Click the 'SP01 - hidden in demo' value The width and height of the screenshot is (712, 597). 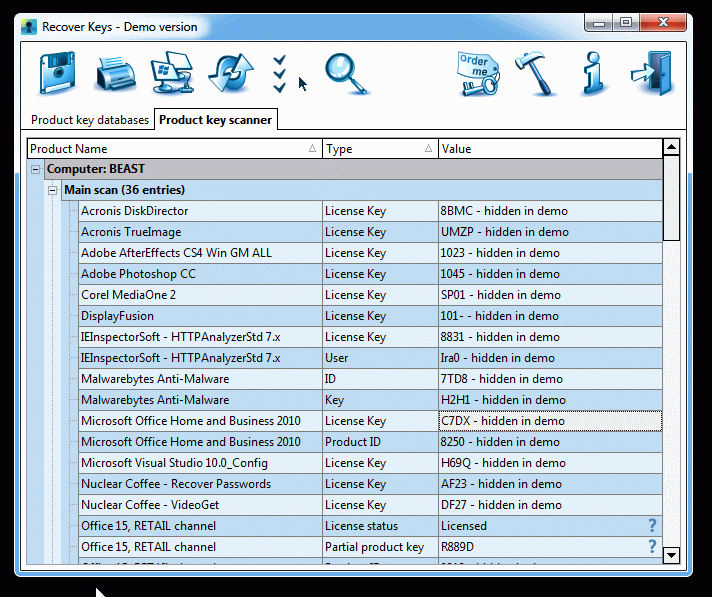[550, 295]
